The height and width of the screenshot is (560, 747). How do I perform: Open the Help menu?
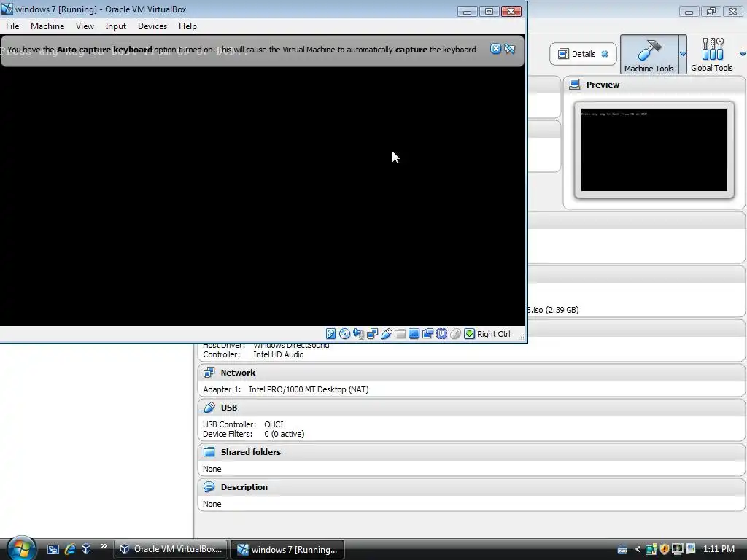point(187,26)
